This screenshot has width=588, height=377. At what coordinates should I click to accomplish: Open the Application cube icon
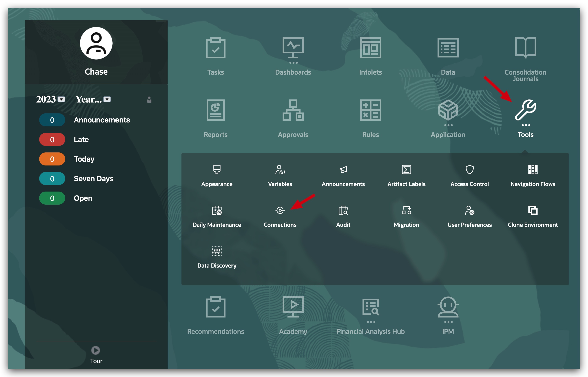point(448,110)
